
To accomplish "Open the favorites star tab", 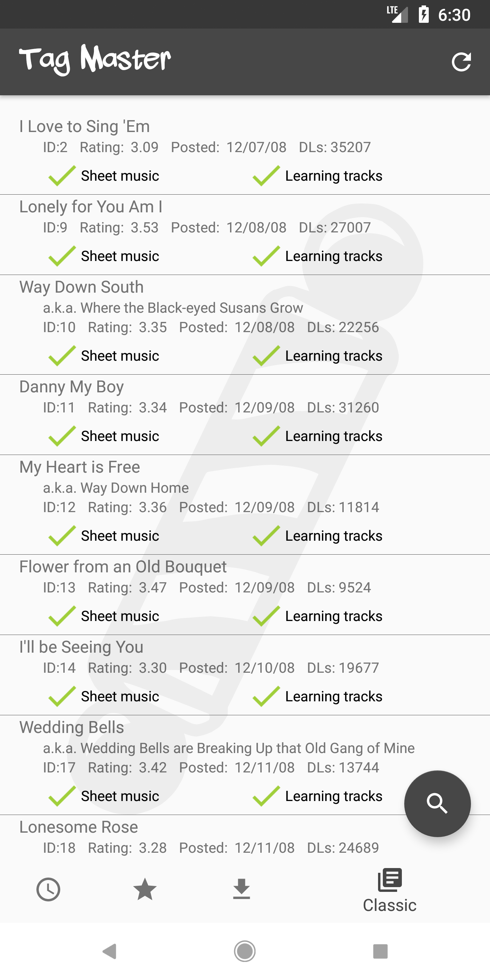I will [145, 889].
